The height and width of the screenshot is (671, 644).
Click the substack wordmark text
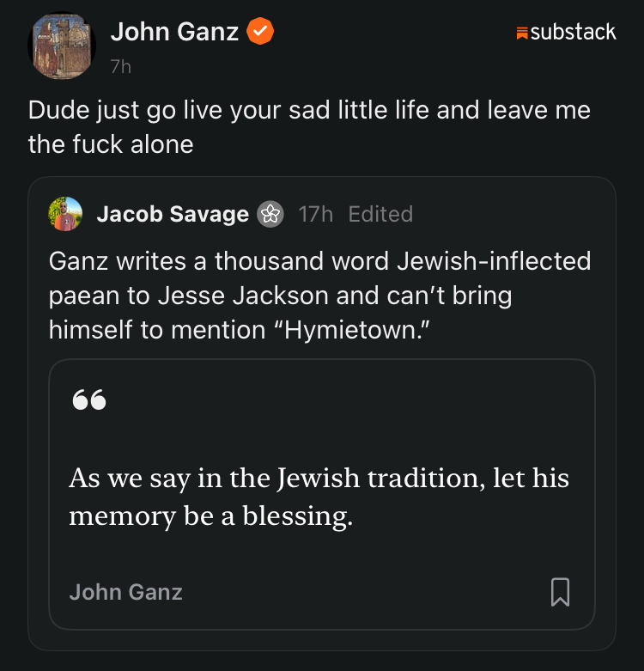(573, 33)
